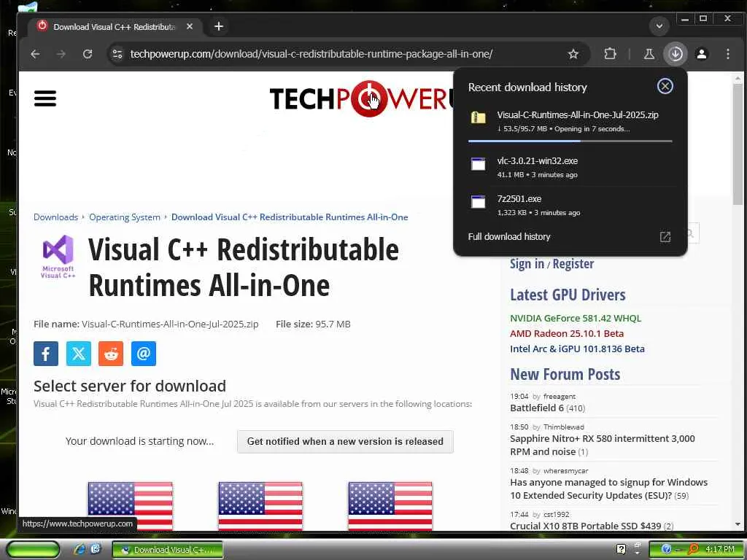Select the middle US flag server
Screen dimensions: 747x560
(260, 506)
